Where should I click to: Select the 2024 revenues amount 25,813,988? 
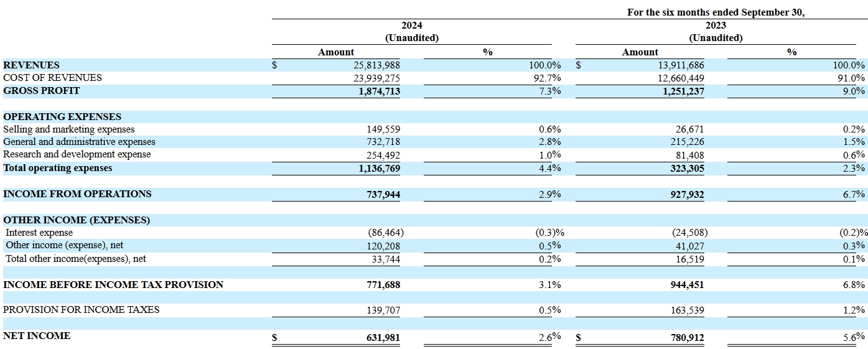click(376, 65)
